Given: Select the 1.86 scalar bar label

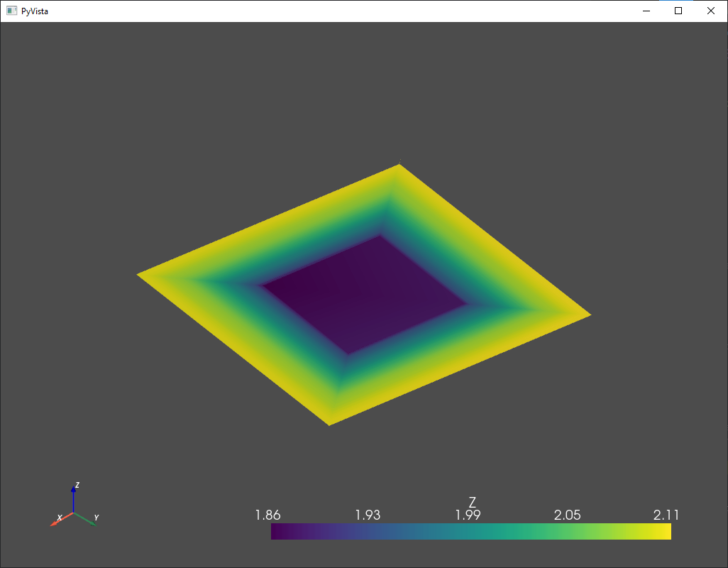Looking at the screenshot, I should pyautogui.click(x=266, y=514).
